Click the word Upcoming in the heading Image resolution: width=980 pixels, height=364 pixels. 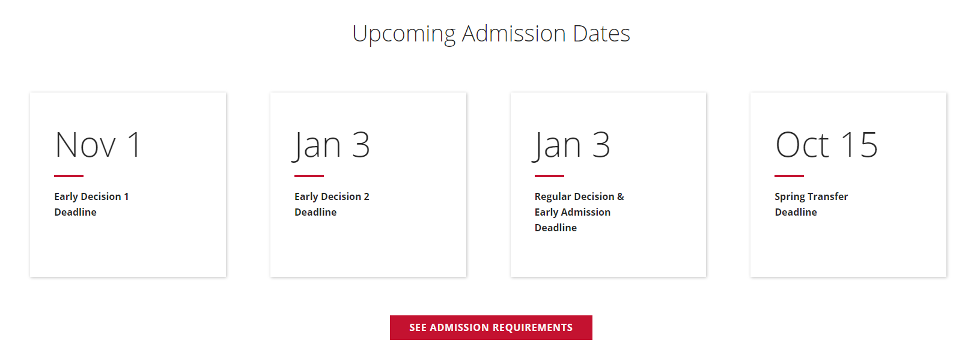pos(404,34)
